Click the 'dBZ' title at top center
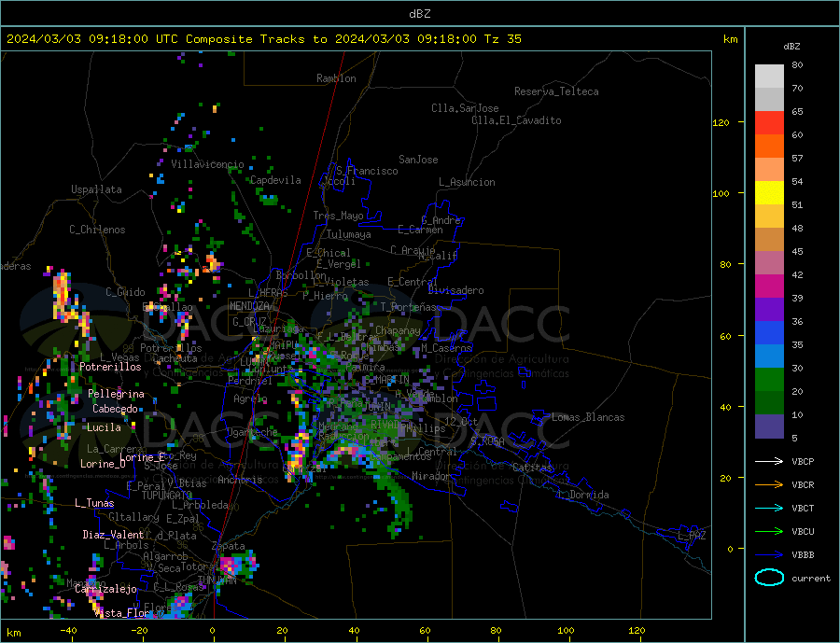840x643 pixels. point(419,14)
